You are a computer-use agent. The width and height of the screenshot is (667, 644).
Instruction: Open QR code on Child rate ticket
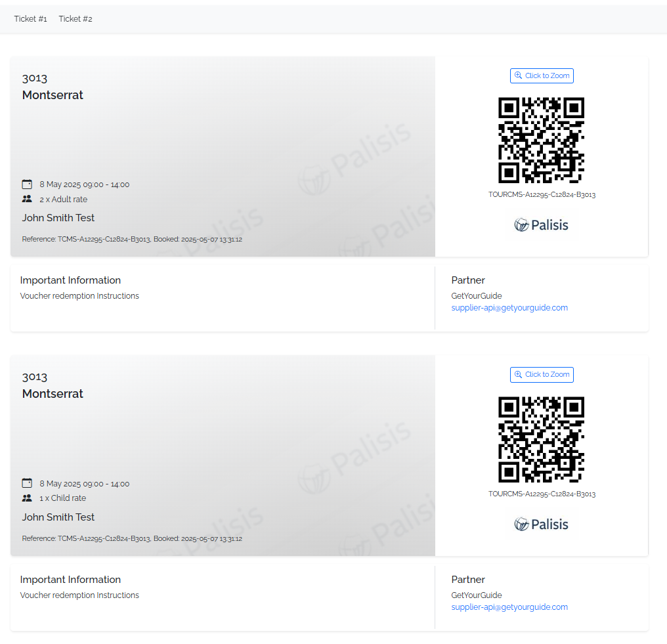click(541, 439)
